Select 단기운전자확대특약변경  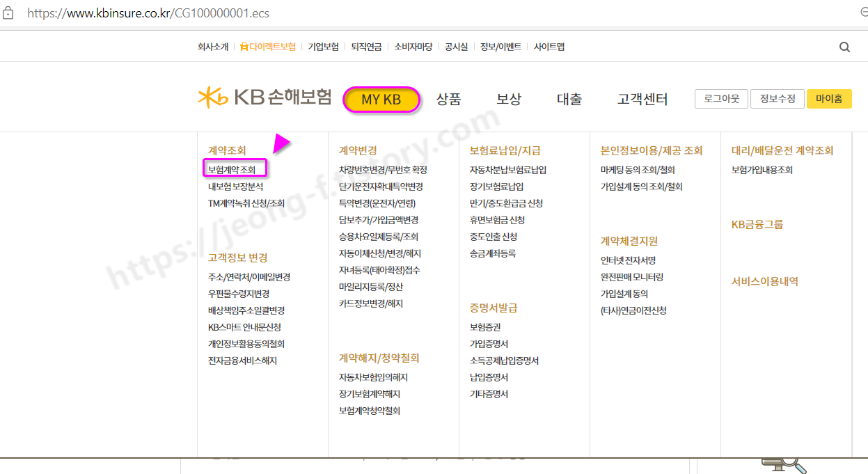coord(381,187)
